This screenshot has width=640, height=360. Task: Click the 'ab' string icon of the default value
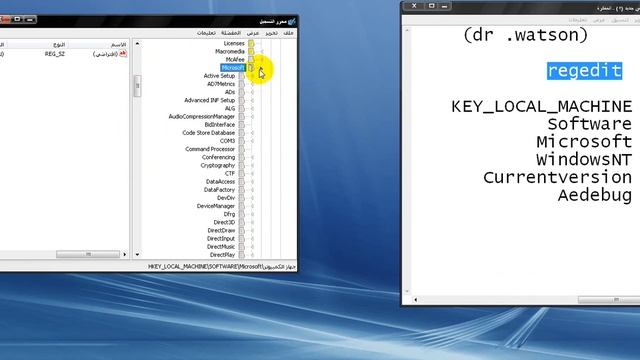point(123,54)
